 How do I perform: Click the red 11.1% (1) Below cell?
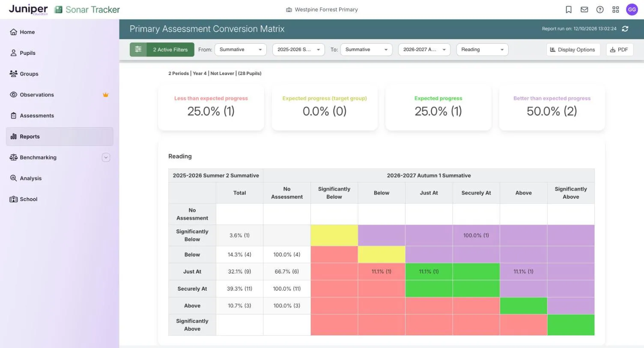[x=382, y=272]
